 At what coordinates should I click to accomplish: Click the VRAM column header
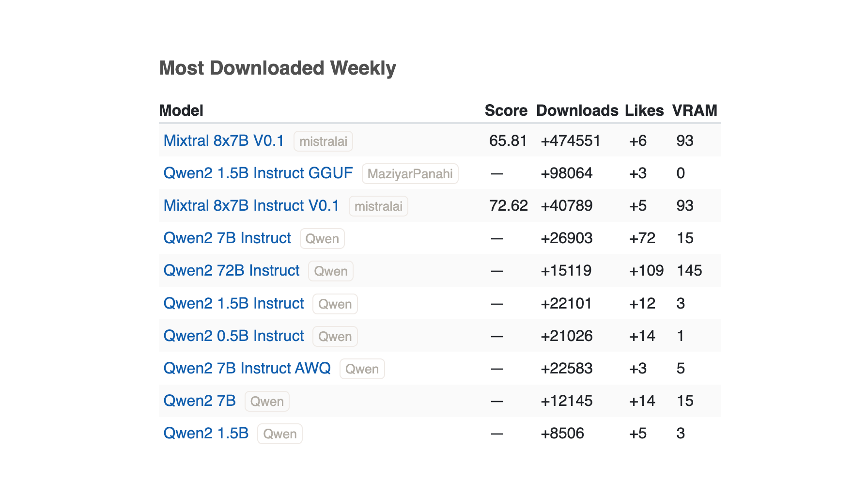click(695, 110)
